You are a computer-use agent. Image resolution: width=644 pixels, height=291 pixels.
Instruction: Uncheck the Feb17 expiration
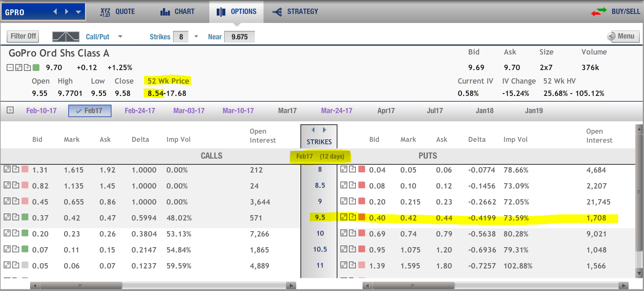[x=89, y=111]
